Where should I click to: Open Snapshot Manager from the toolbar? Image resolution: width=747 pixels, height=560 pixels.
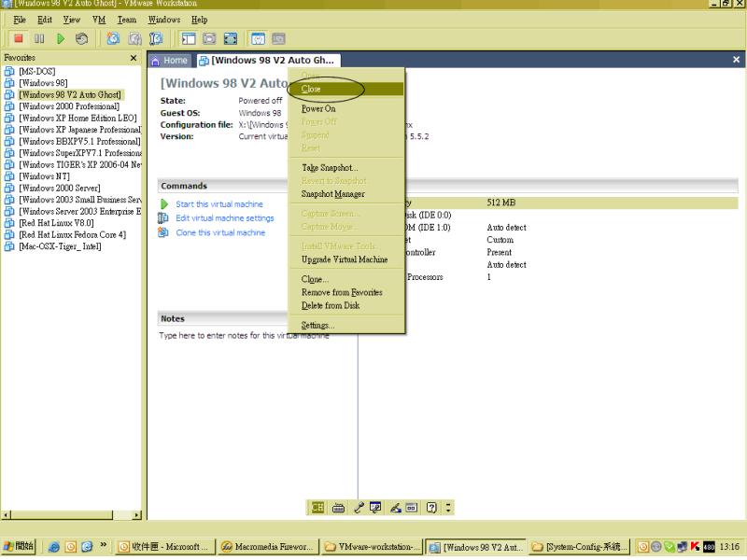click(156, 38)
